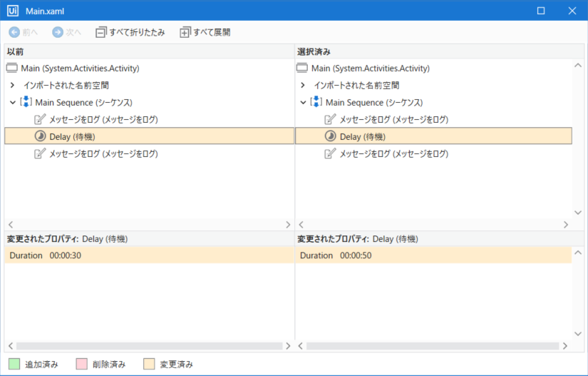This screenshot has width=588, height=376.
Task: Click left scroll arrow under 選択済み tree
Action: click(301, 225)
